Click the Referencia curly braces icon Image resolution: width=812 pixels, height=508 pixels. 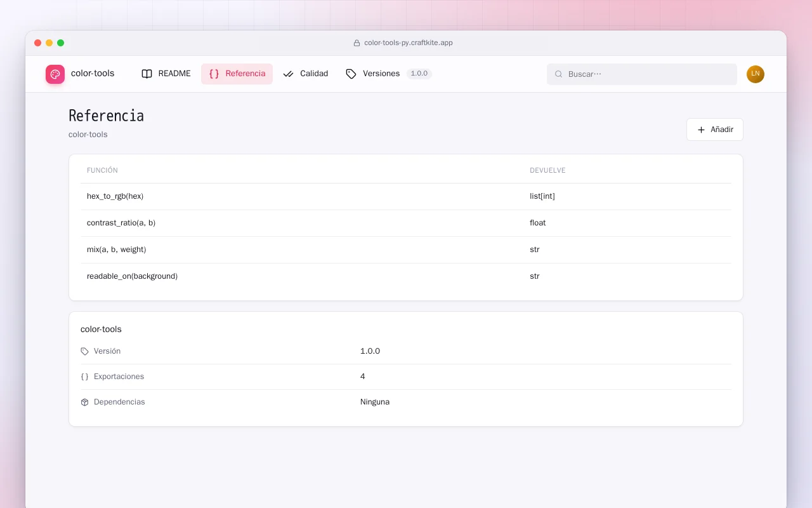(x=214, y=74)
